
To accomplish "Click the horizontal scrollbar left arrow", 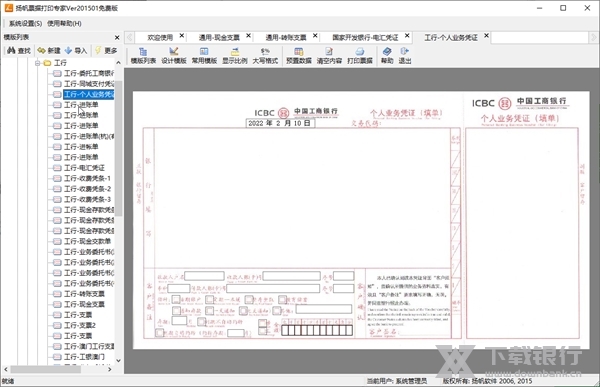I will tap(5, 369).
